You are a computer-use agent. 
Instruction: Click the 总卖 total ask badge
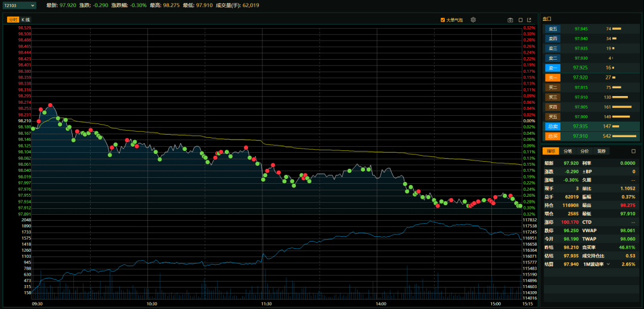[x=553, y=126]
